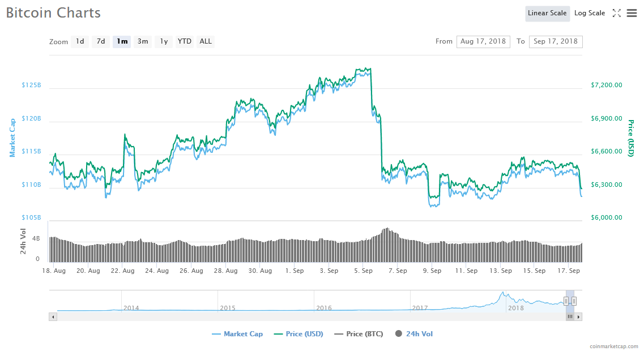
Task: Click the $7,200.00 price axis label
Action: coord(607,85)
